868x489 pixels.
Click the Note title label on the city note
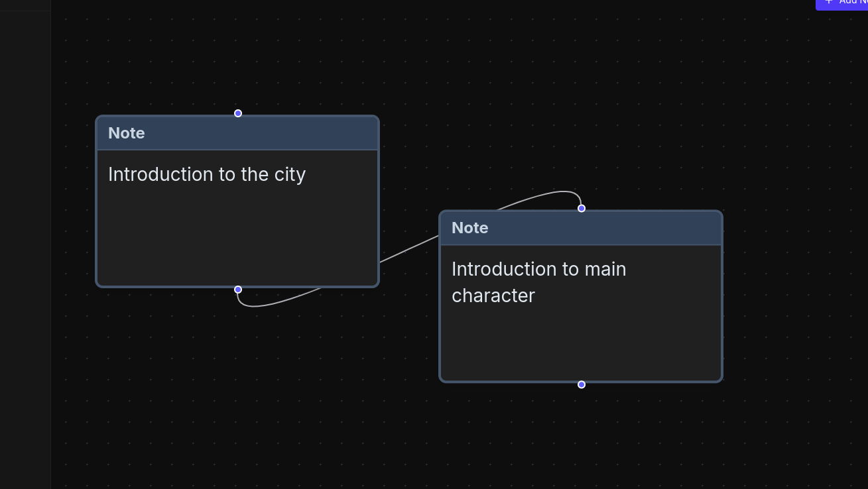pos(126,133)
